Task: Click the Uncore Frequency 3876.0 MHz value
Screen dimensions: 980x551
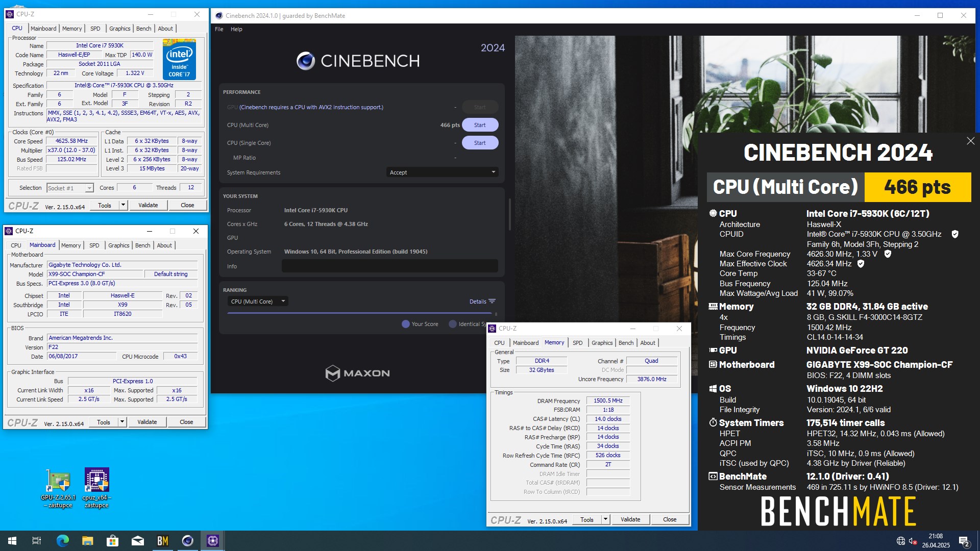Action: 652,379
